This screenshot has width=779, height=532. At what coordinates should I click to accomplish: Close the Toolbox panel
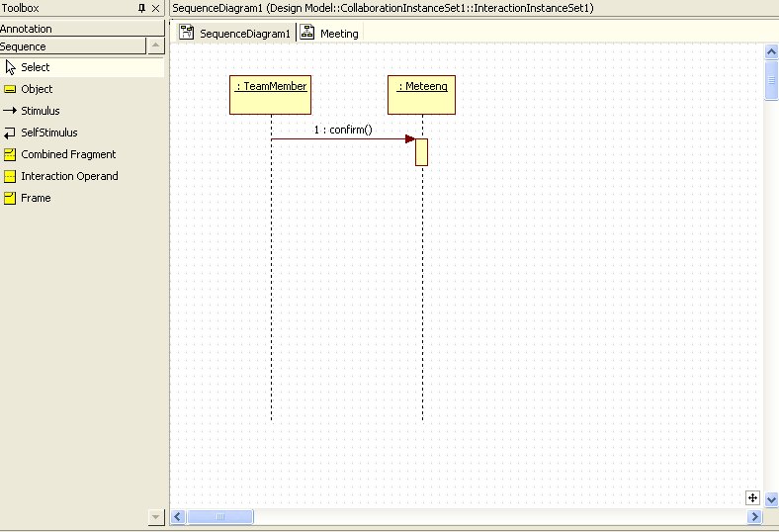tap(155, 8)
